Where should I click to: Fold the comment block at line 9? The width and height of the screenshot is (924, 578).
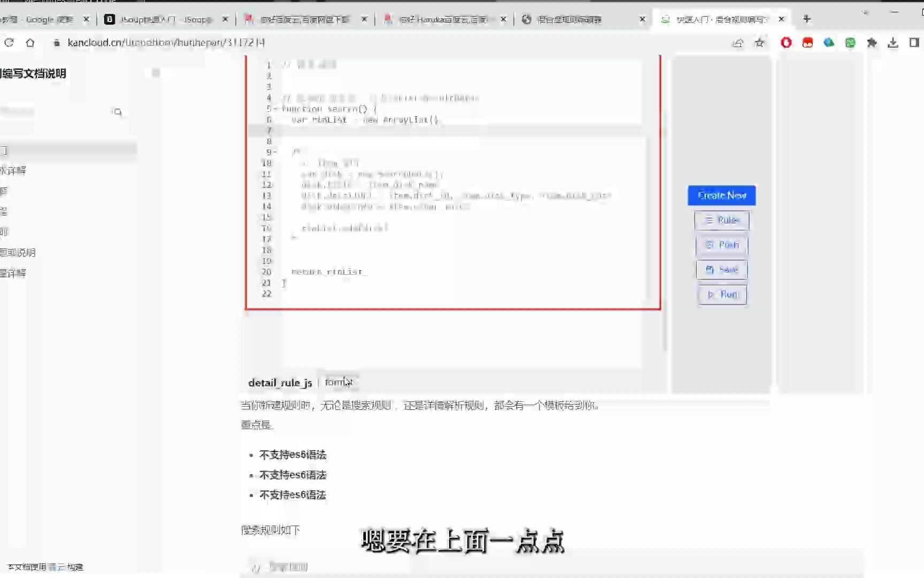275,152
